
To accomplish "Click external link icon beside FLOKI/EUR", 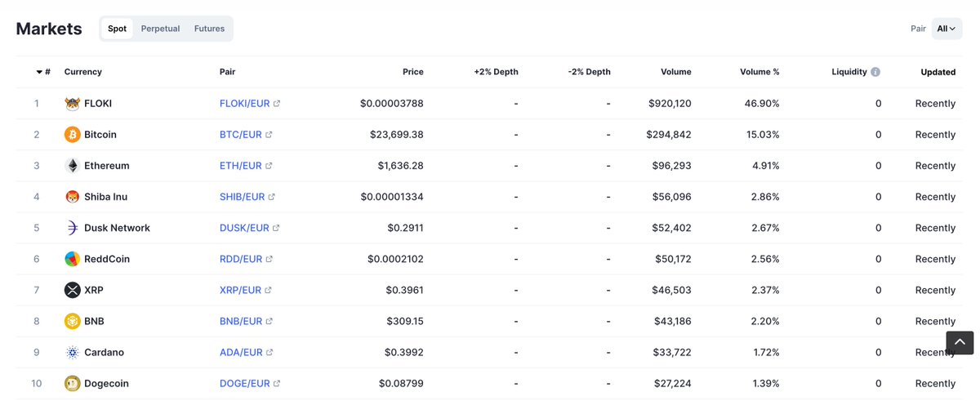I will click(277, 104).
